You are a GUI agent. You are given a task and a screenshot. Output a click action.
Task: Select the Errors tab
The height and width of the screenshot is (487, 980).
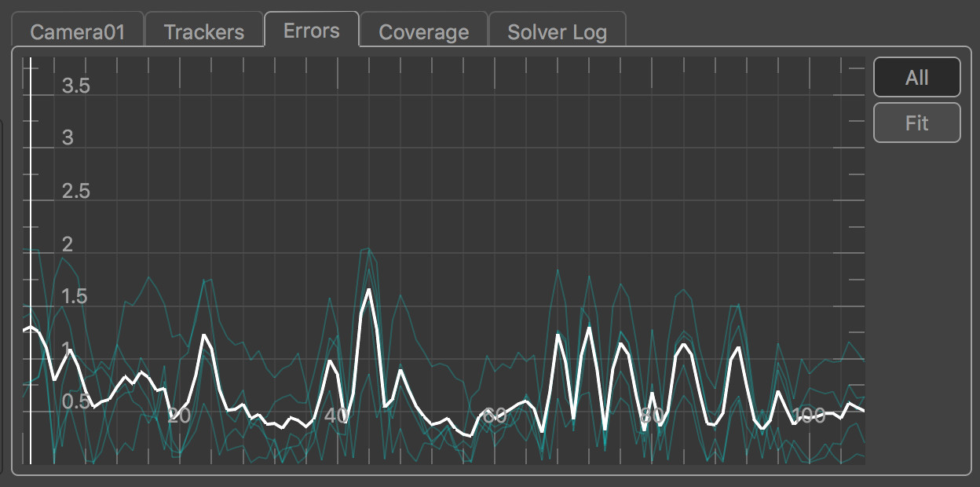(x=312, y=30)
